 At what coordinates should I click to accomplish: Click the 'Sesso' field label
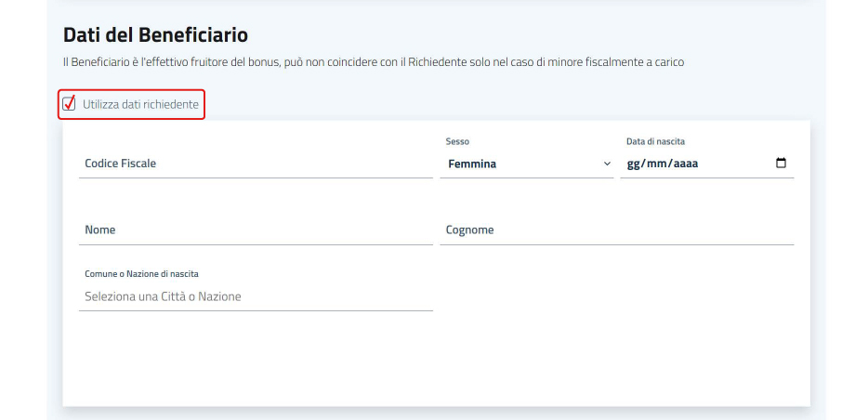click(x=457, y=141)
